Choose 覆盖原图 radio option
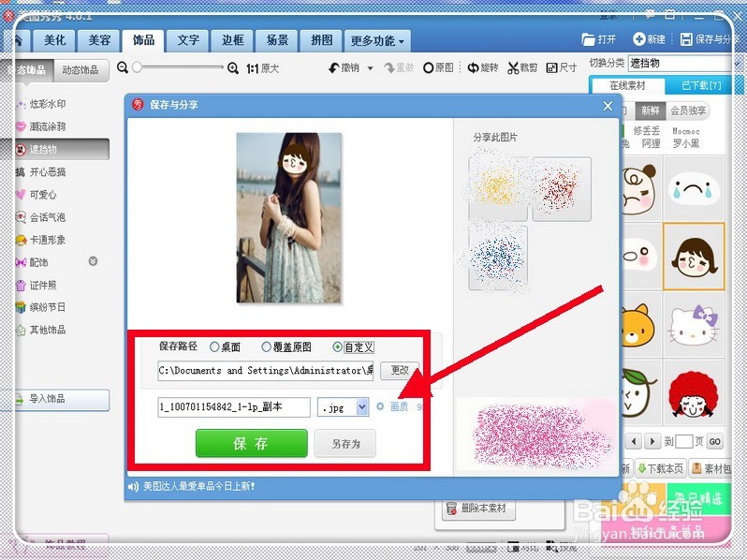This screenshot has width=747, height=560. pyautogui.click(x=266, y=347)
